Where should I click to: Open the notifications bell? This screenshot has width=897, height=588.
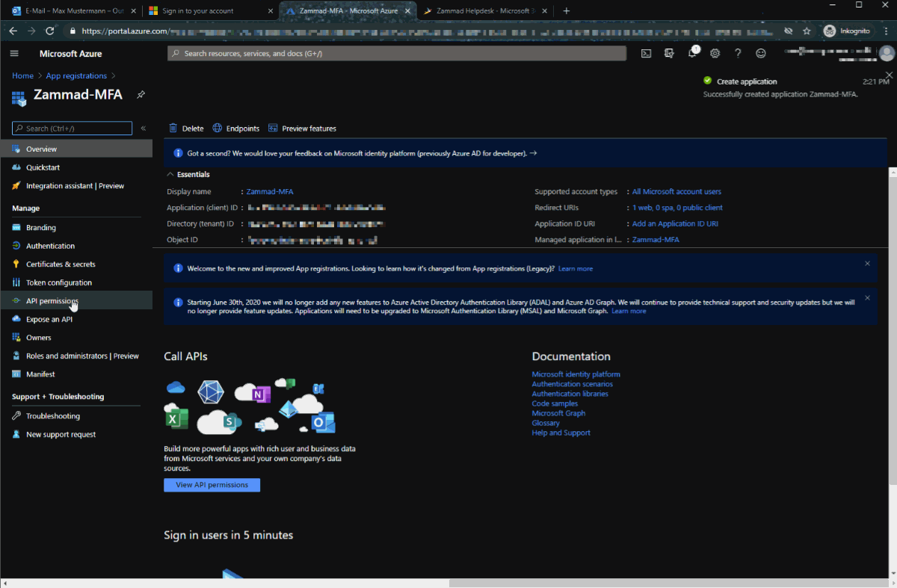pyautogui.click(x=693, y=53)
